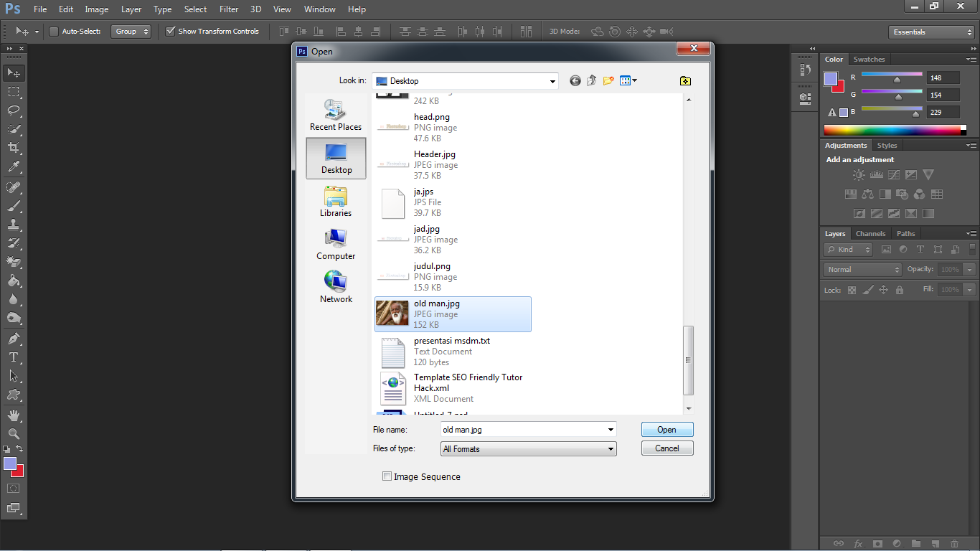Switch to the Styles tab

(887, 146)
